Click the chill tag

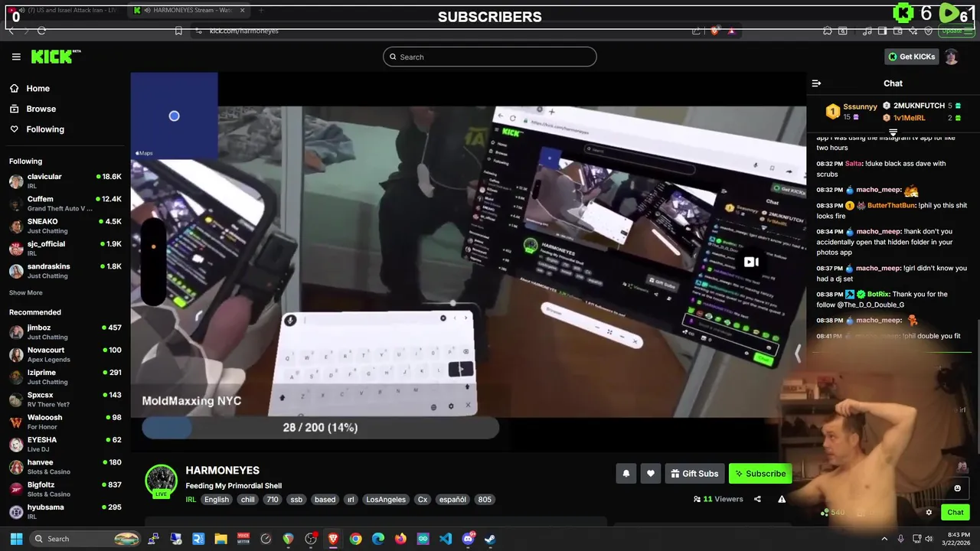pos(247,499)
